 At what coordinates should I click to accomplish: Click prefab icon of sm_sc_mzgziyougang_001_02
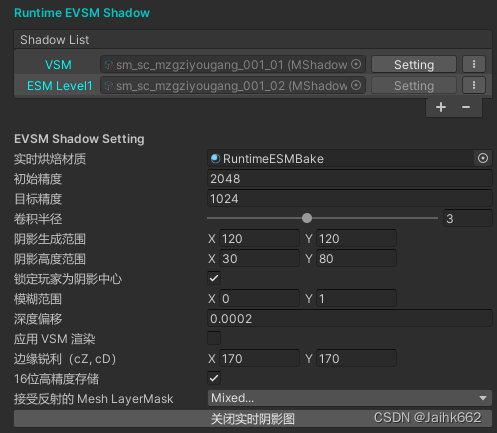109,86
